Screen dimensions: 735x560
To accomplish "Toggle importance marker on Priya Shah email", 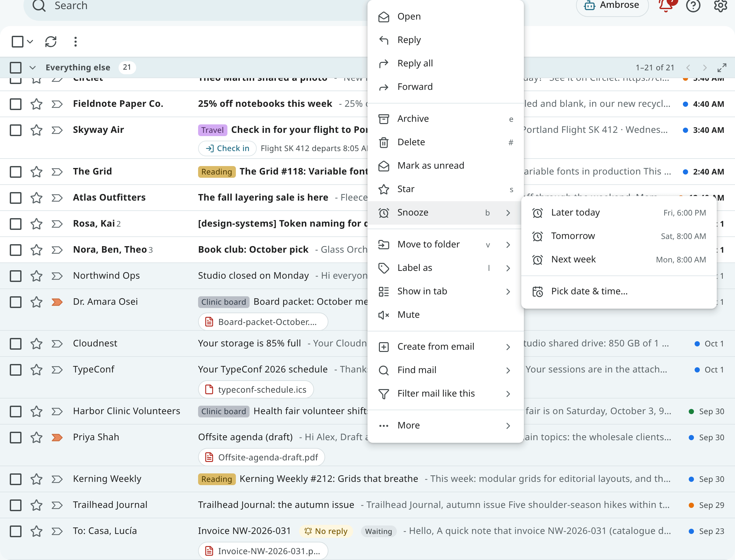I will [57, 437].
